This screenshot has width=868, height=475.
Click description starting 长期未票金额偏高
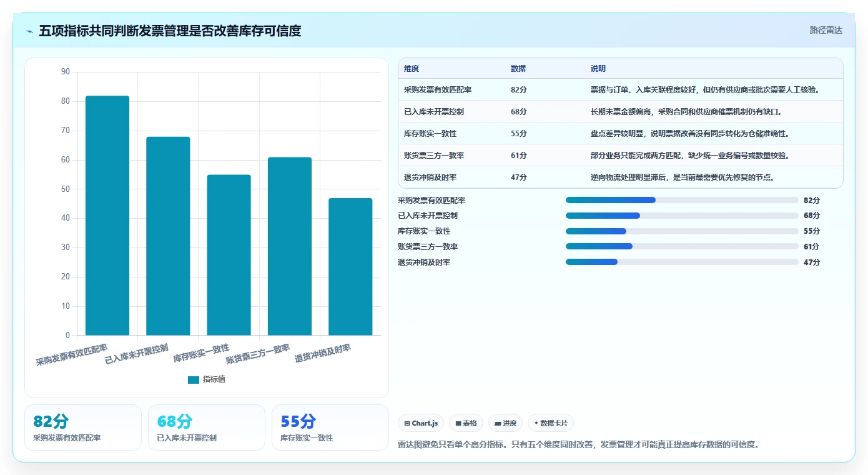[x=686, y=111]
